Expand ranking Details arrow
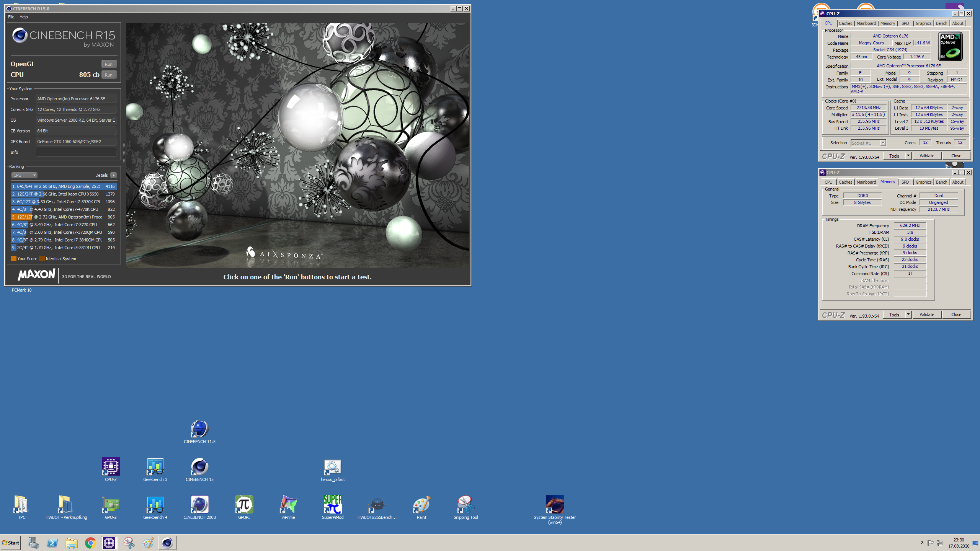This screenshot has height=551, width=980. [x=114, y=175]
